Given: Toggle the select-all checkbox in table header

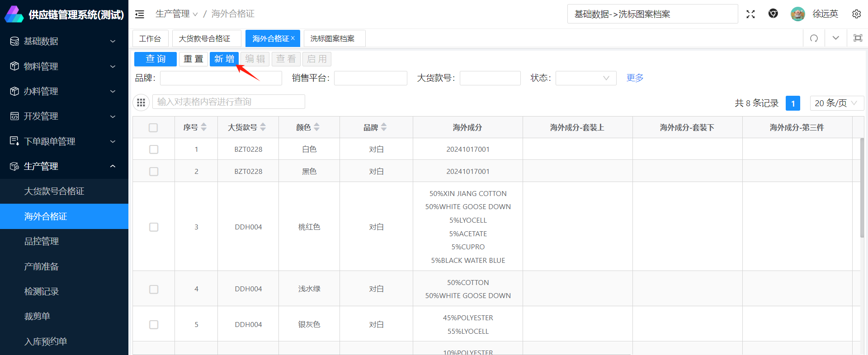Looking at the screenshot, I should [153, 128].
